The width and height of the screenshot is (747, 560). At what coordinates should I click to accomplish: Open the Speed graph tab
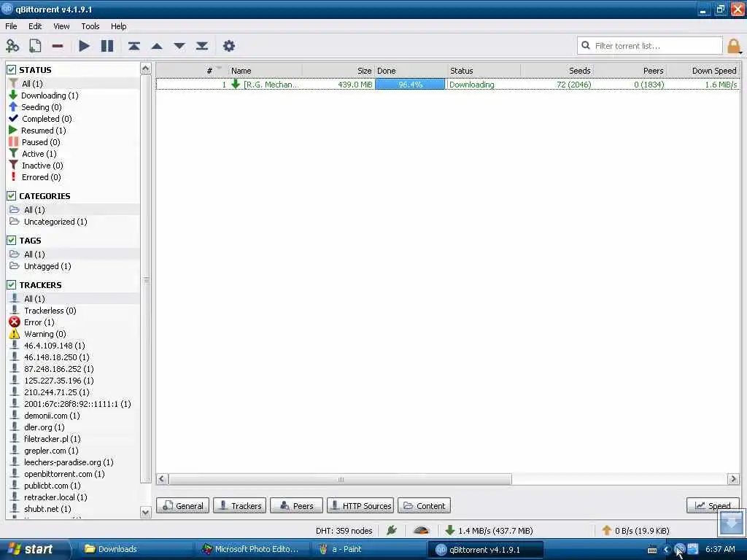[713, 506]
